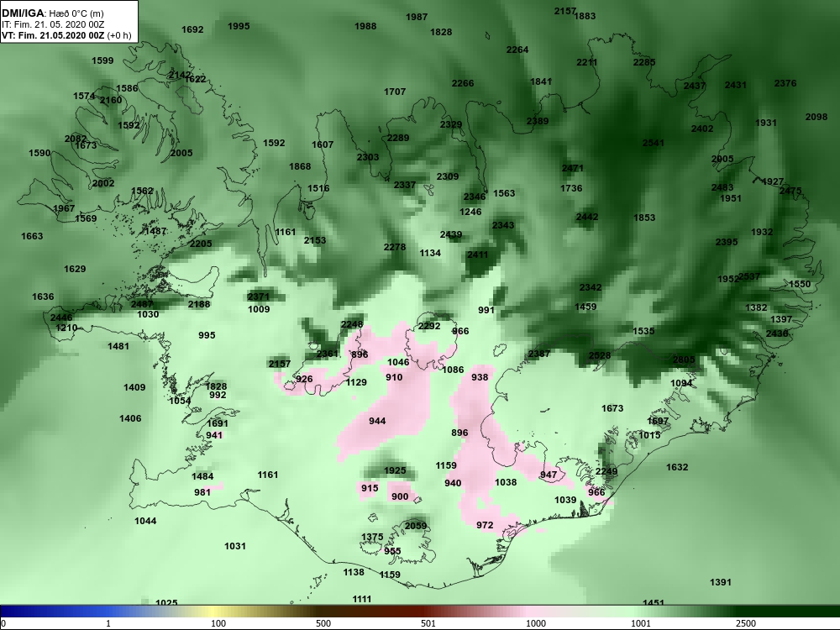Image resolution: width=840 pixels, height=630 pixels.
Task: Click the map value 944
Action: point(377,421)
